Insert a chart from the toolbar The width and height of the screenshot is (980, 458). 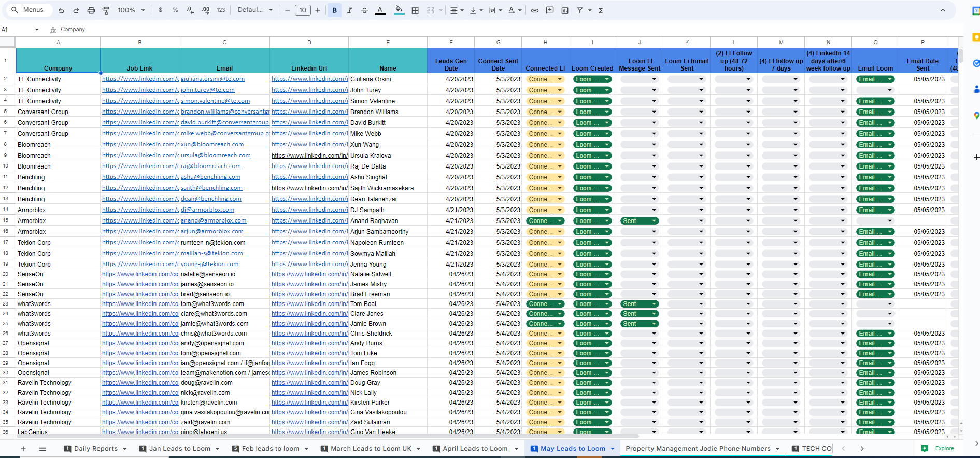[x=565, y=10]
